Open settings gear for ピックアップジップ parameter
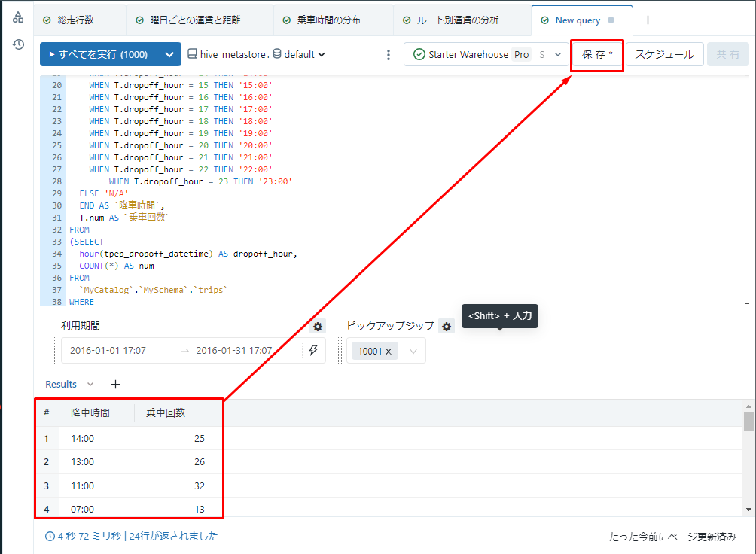This screenshot has height=554, width=756. click(447, 327)
